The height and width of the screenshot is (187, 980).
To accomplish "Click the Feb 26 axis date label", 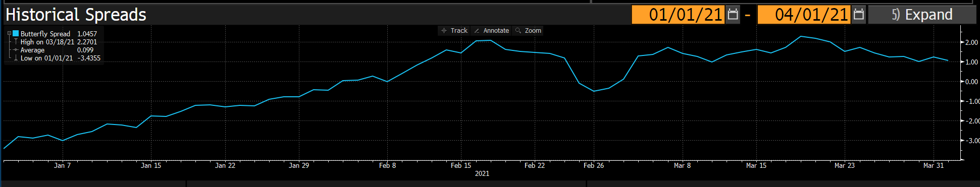I will coord(594,165).
